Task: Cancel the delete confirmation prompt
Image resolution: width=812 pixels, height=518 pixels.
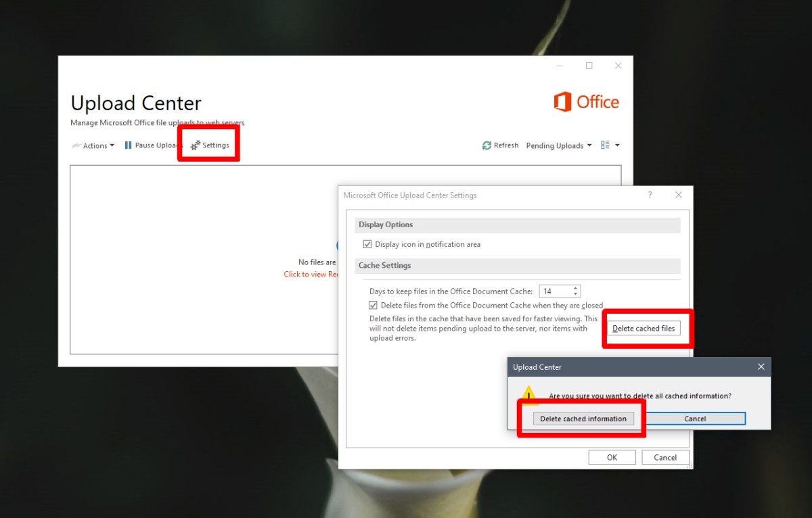Action: coord(695,418)
